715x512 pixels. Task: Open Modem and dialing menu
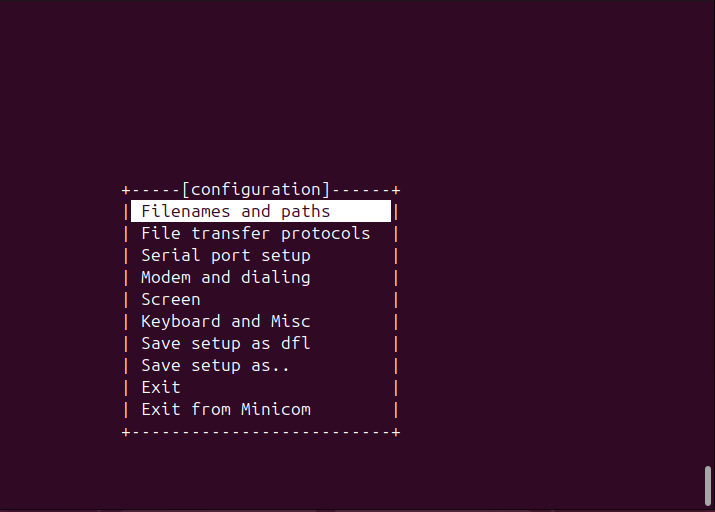click(x=225, y=277)
